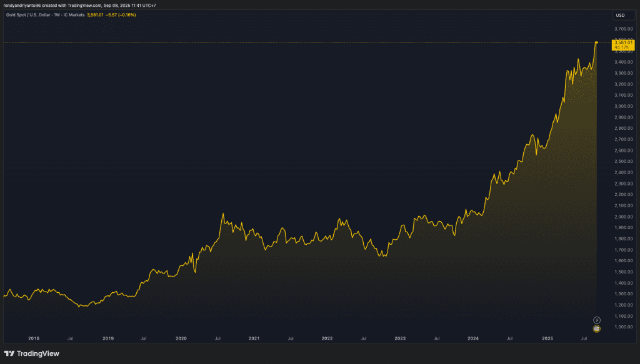Click the lightning bolt event icon
This screenshot has height=364, width=640.
pyautogui.click(x=596, y=320)
